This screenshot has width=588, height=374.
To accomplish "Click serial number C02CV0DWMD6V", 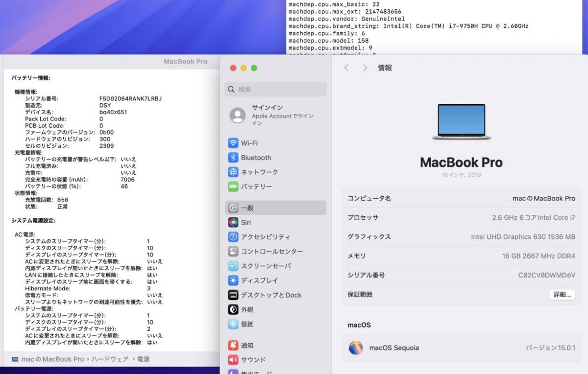I will (547, 275).
